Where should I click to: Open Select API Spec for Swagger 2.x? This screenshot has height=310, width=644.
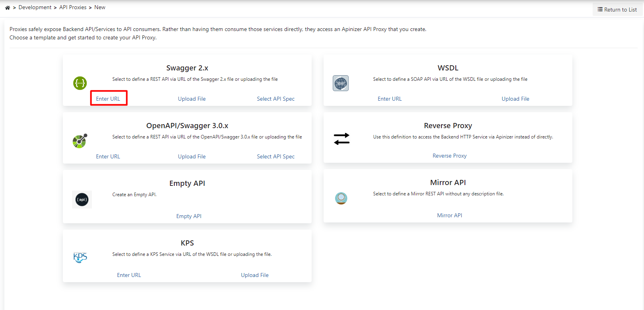pos(275,99)
